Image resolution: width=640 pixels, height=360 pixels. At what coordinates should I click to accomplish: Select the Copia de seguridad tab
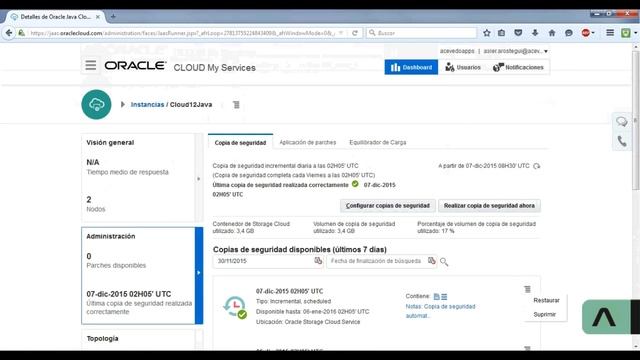click(240, 142)
